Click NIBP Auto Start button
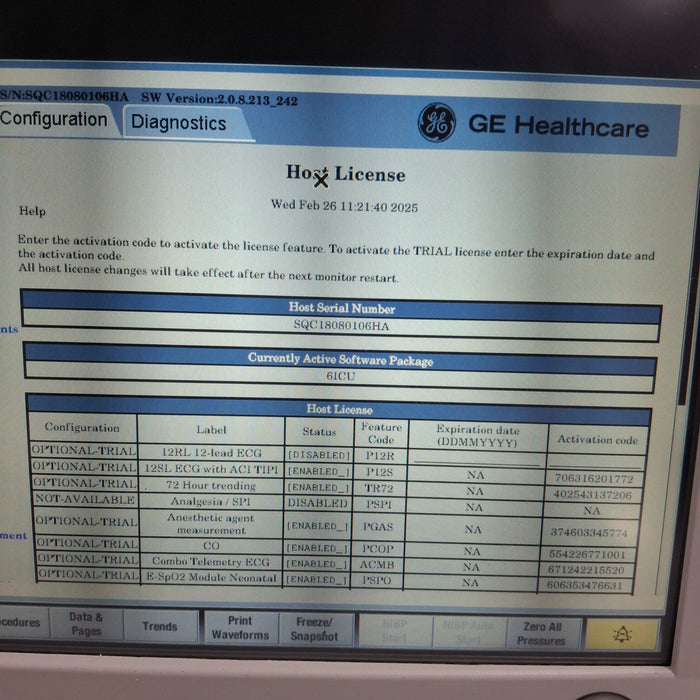The height and width of the screenshot is (700, 700). [x=468, y=632]
